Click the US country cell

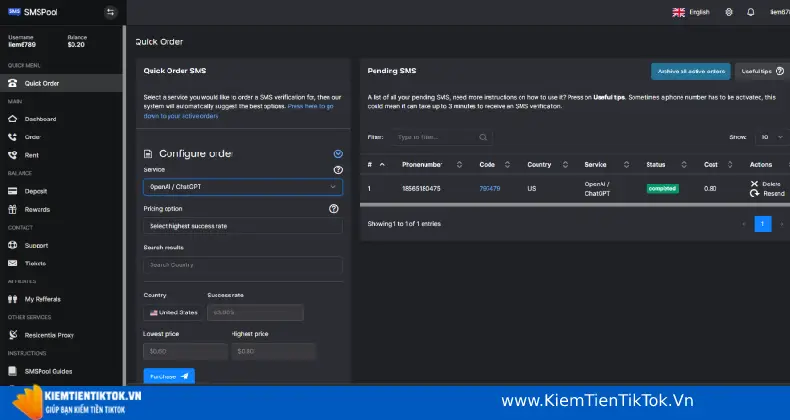pos(532,189)
